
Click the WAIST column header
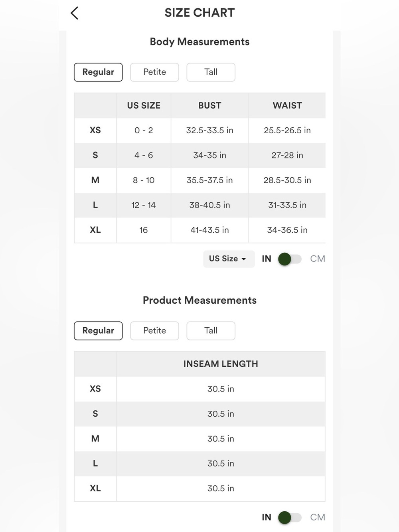tap(287, 106)
